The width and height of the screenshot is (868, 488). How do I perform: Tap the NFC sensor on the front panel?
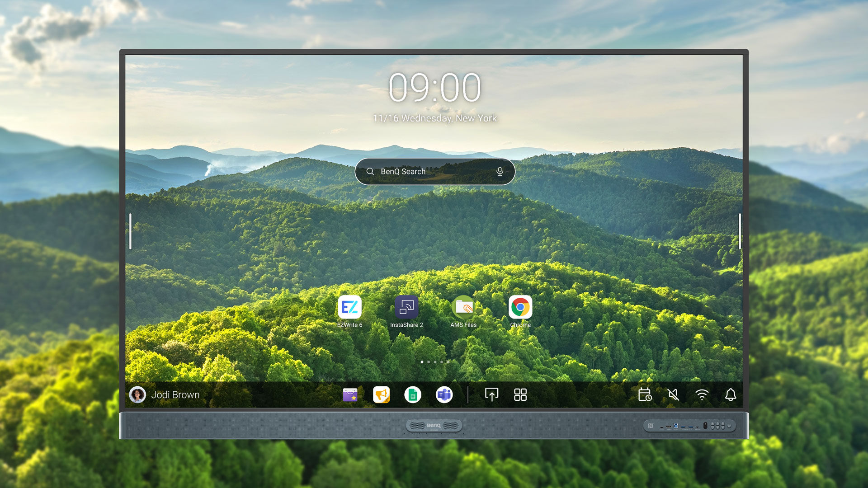tap(651, 426)
